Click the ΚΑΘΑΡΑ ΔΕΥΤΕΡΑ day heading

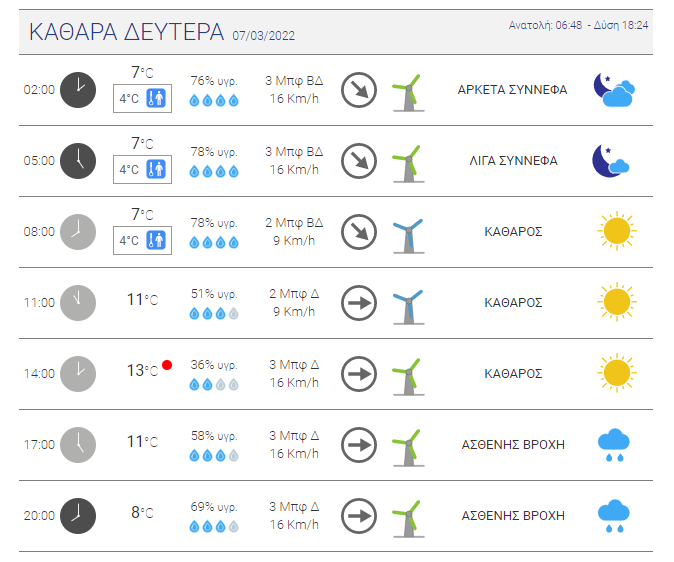click(x=126, y=33)
